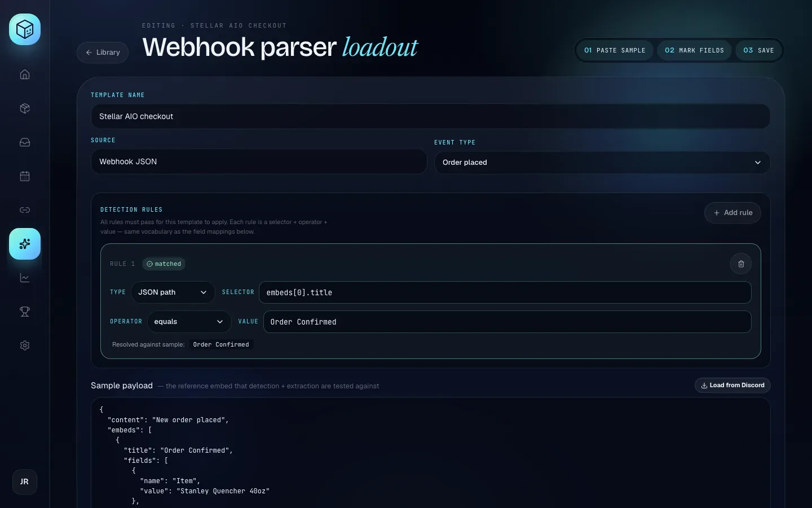Click the JR user avatar
Screen dimensions: 812x508
25,482
